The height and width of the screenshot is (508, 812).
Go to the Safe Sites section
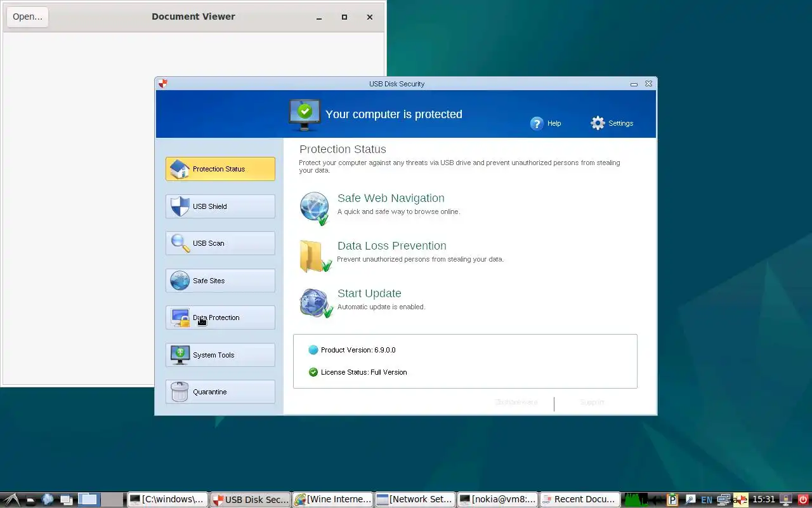coord(220,281)
